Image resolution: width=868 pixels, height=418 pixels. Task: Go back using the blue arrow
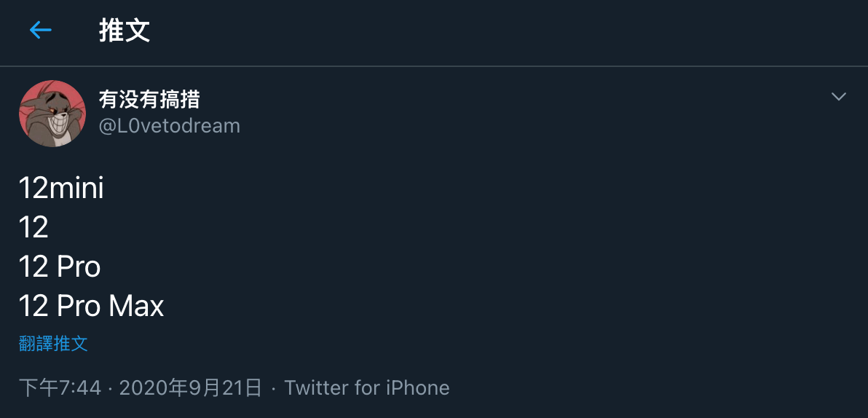40,31
